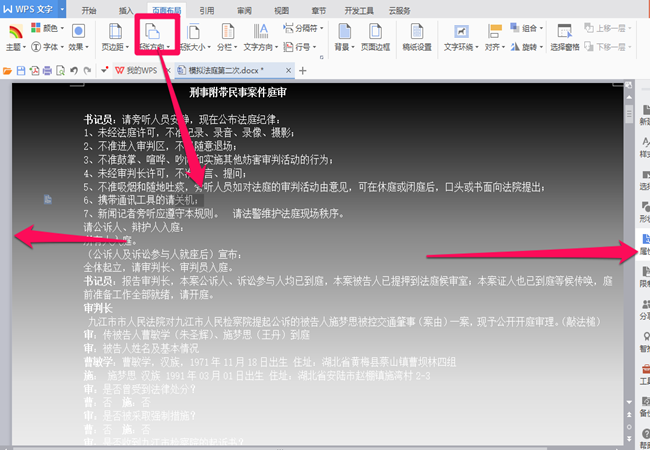Click the 旋转 rotate icon

[515, 47]
